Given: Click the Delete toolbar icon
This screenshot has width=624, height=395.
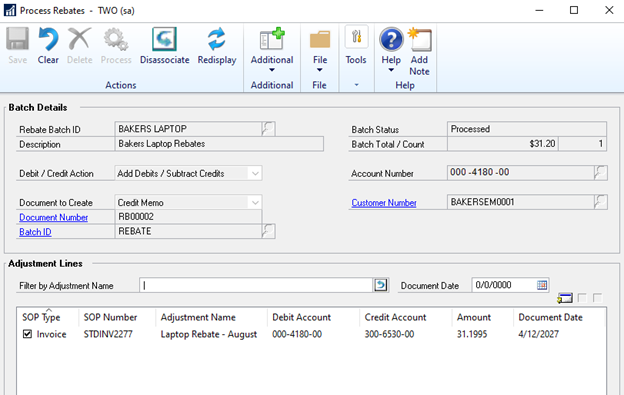Looking at the screenshot, I should tap(80, 39).
